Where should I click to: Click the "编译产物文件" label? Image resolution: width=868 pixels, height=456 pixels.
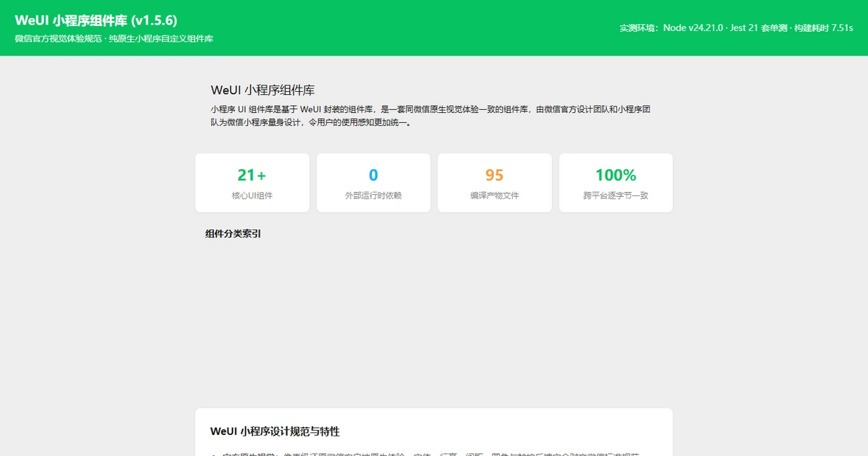pyautogui.click(x=495, y=195)
